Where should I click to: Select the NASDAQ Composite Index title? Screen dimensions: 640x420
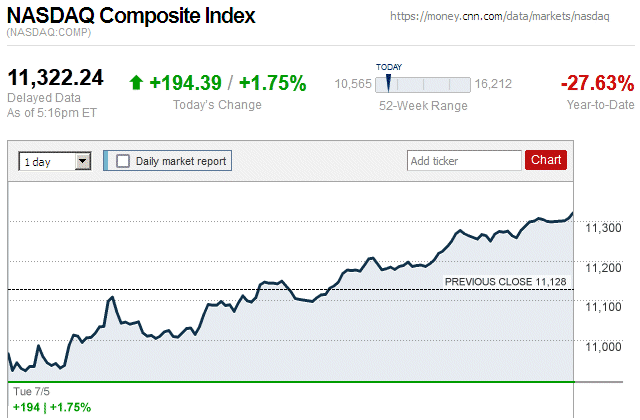131,16
